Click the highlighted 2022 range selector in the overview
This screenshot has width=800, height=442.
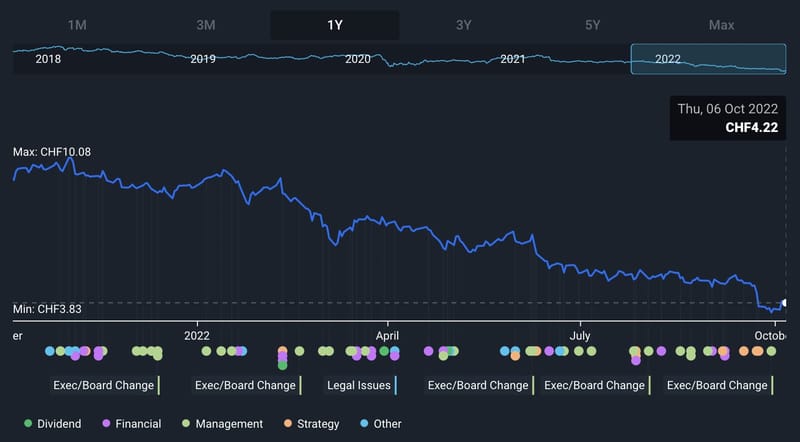(x=708, y=59)
